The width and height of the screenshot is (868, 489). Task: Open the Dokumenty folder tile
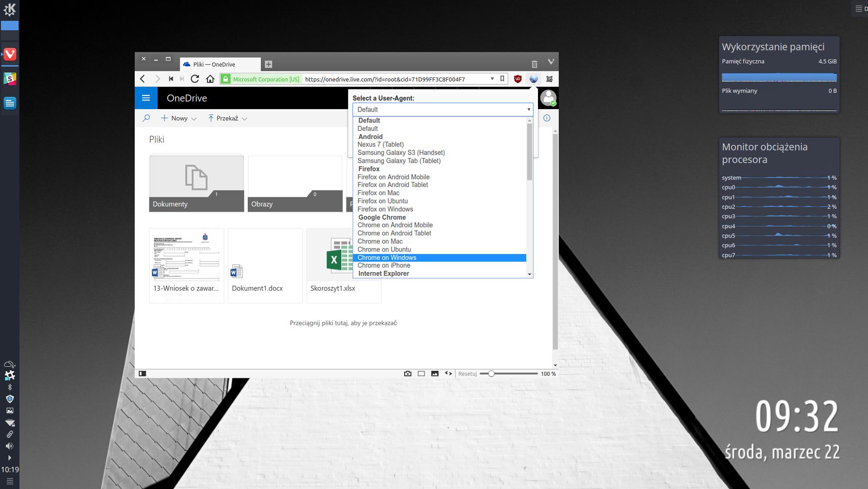196,183
